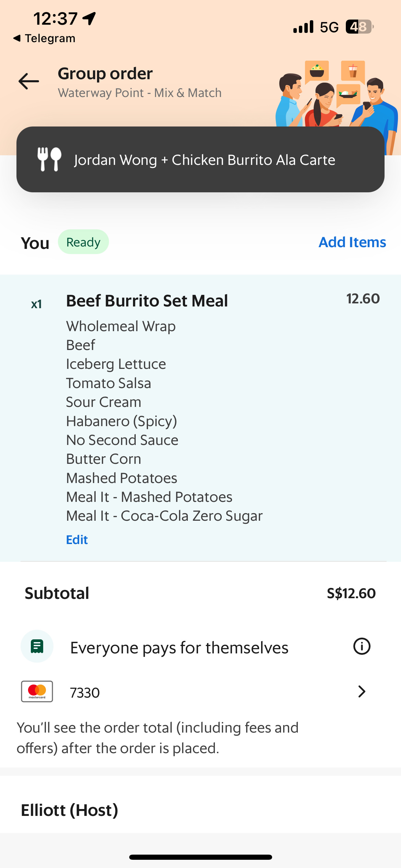
Task: Select the card ending in 7330
Action: click(85, 692)
